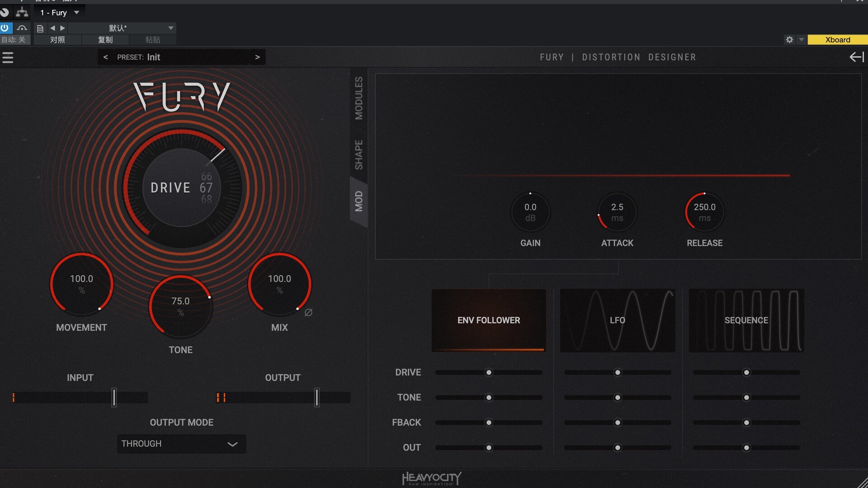The height and width of the screenshot is (488, 868).
Task: Click the sidechain arc icon beside power
Action: 22,28
